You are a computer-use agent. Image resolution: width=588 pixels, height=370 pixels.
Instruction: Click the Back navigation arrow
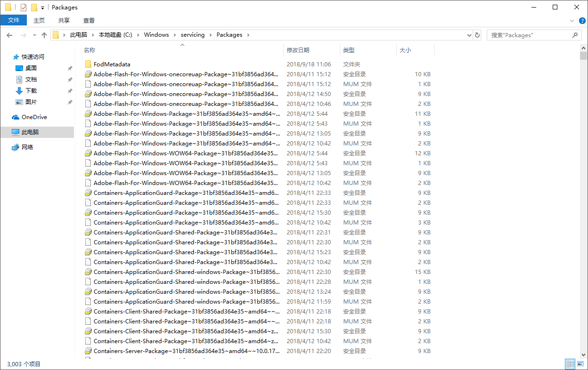pos(9,35)
